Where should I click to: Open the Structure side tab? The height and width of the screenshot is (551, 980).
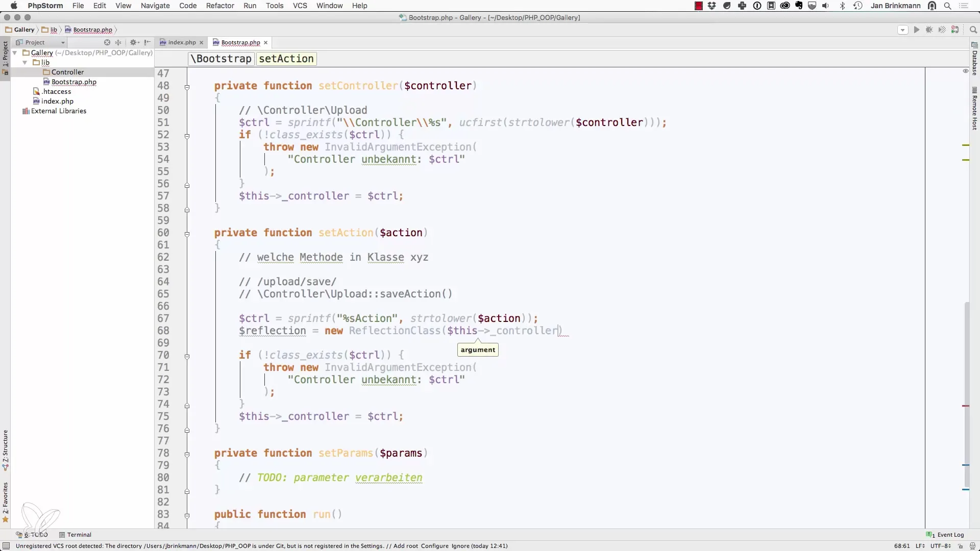[5, 450]
